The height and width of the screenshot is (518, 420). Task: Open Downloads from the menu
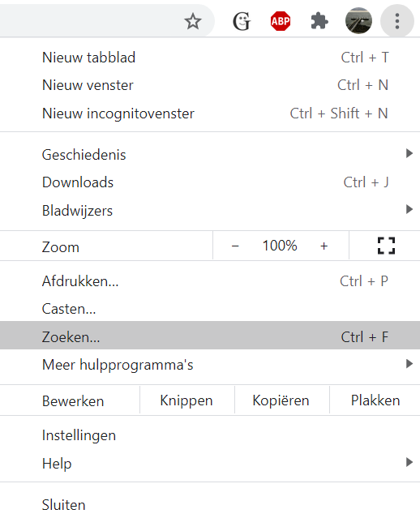pyautogui.click(x=210, y=182)
